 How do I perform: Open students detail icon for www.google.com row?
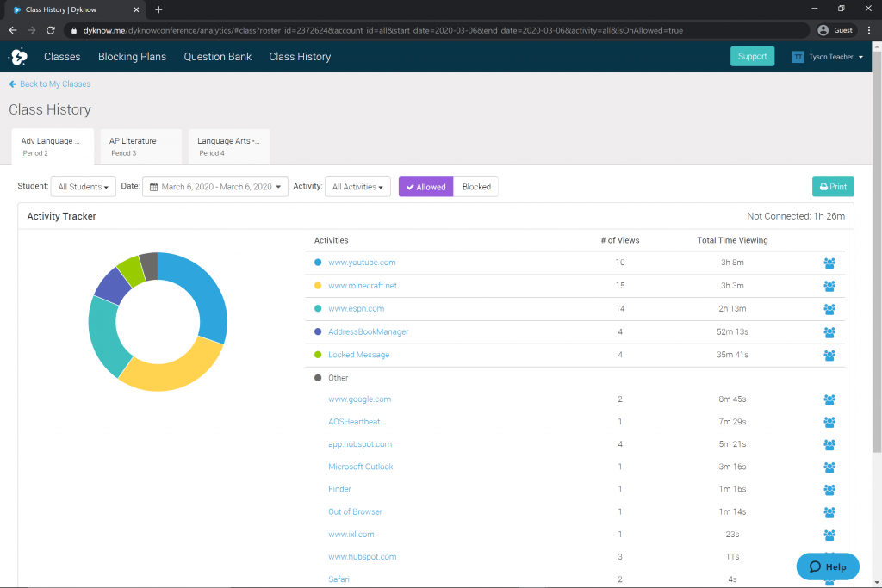tap(829, 399)
